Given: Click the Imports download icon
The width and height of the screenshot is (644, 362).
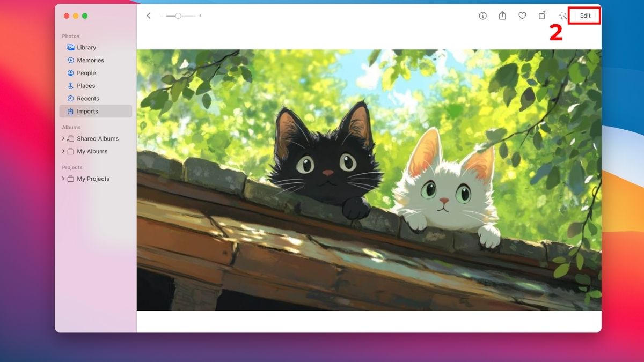Looking at the screenshot, I should tap(70, 112).
